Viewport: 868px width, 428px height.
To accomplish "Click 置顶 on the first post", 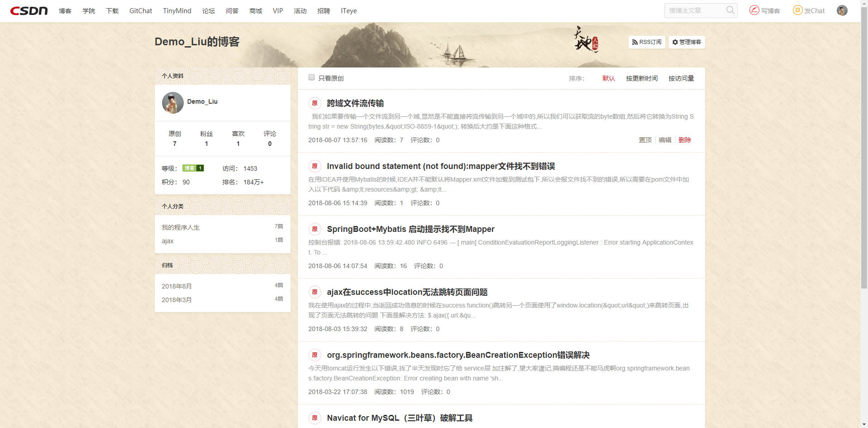I will point(645,140).
